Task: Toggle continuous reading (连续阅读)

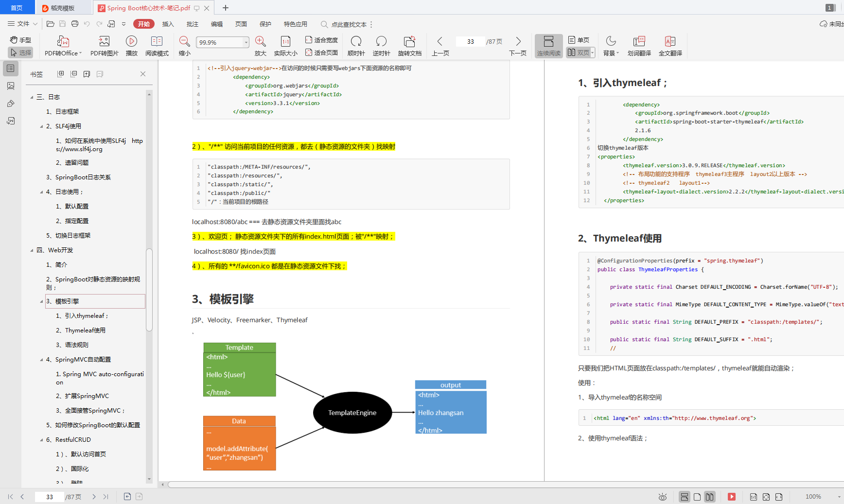Action: [x=549, y=46]
